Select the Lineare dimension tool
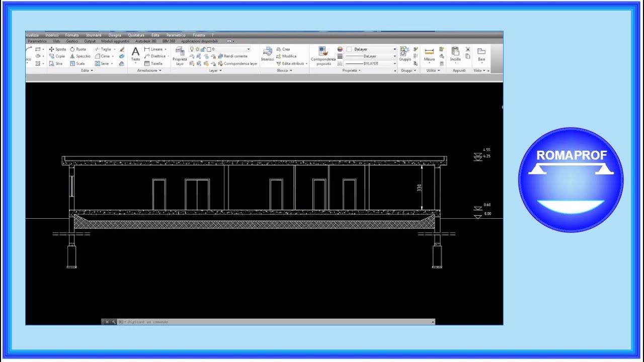 tap(154, 49)
